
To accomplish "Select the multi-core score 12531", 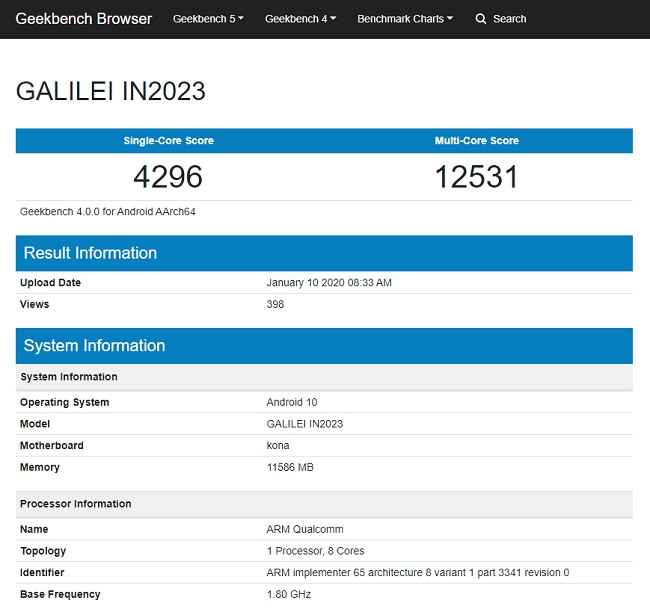I will point(477,177).
